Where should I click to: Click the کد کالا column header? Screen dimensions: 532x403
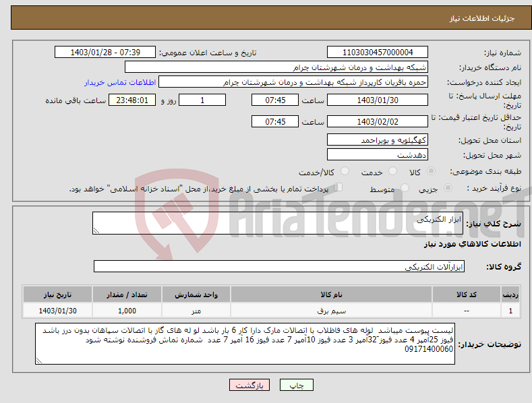click(x=466, y=294)
